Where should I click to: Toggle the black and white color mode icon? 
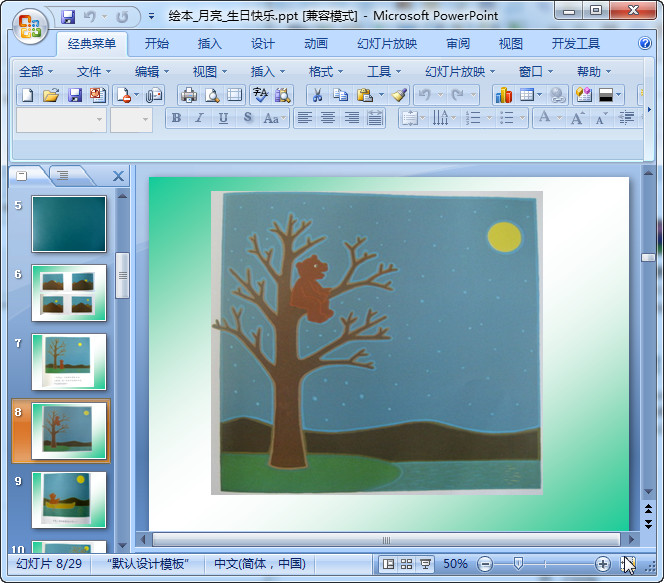tap(606, 95)
